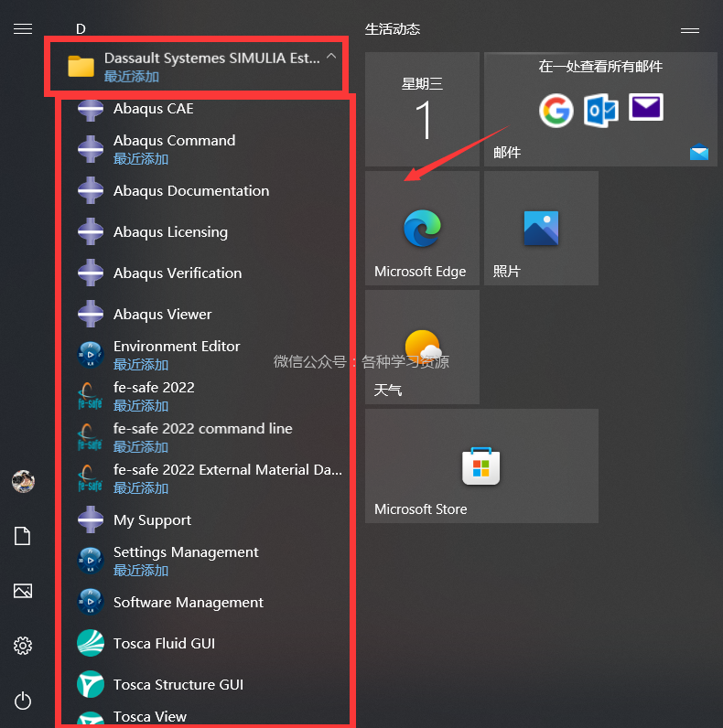Image resolution: width=723 pixels, height=728 pixels.
Task: Open the user account avatar
Action: point(23,481)
